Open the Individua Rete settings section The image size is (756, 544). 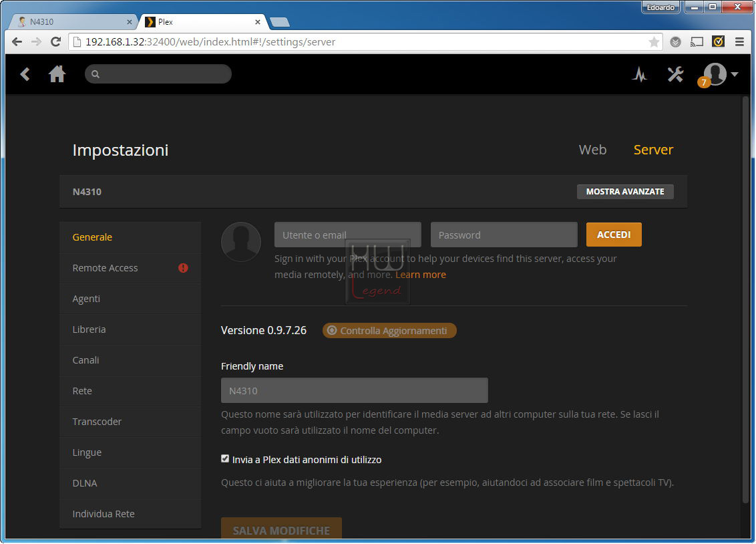tap(130, 514)
